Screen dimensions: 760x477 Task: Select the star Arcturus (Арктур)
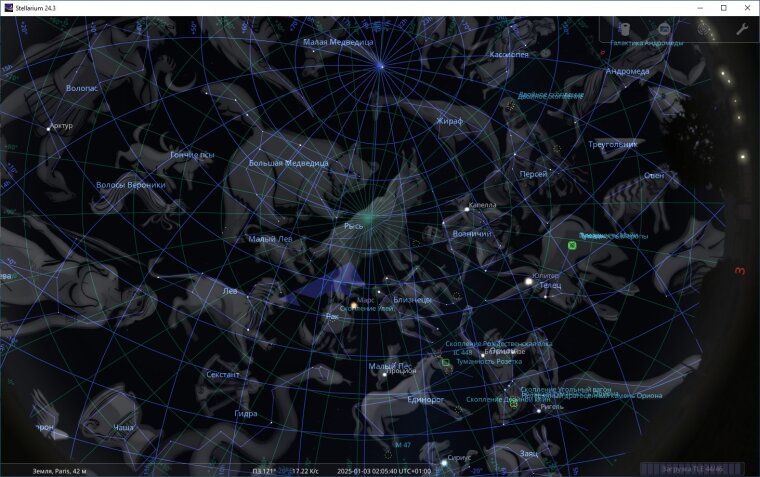pos(47,128)
